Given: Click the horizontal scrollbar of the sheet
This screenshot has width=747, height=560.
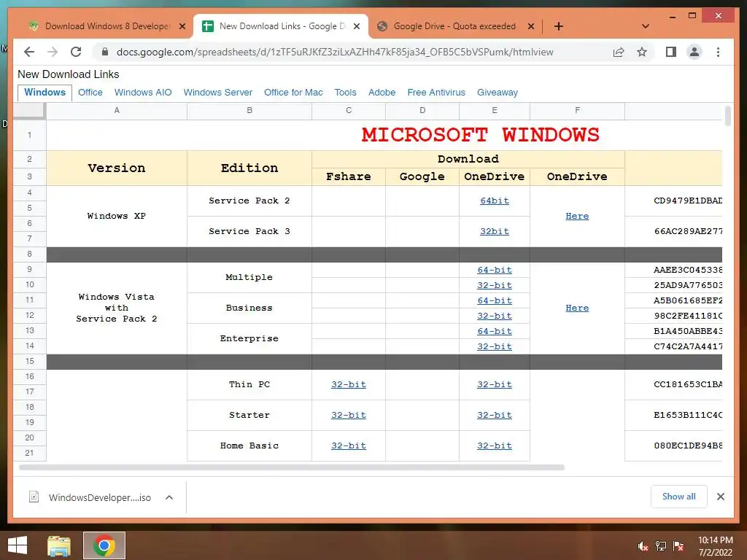Looking at the screenshot, I should coord(292,467).
